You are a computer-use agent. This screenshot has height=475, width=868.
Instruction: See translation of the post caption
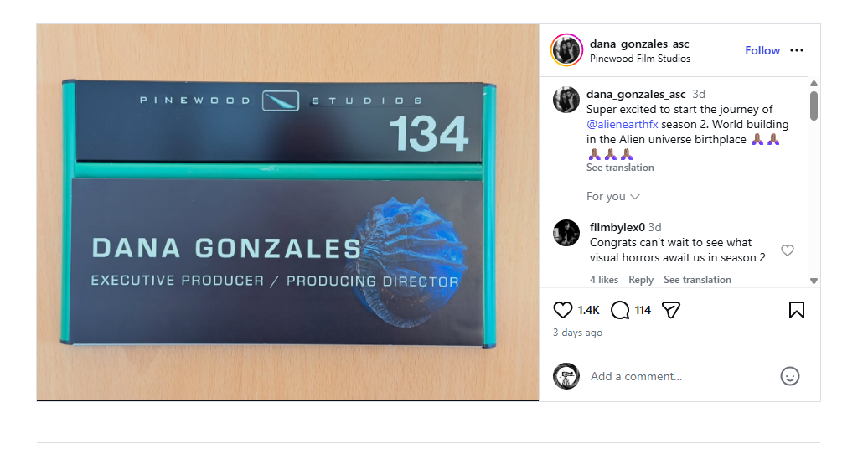620,168
